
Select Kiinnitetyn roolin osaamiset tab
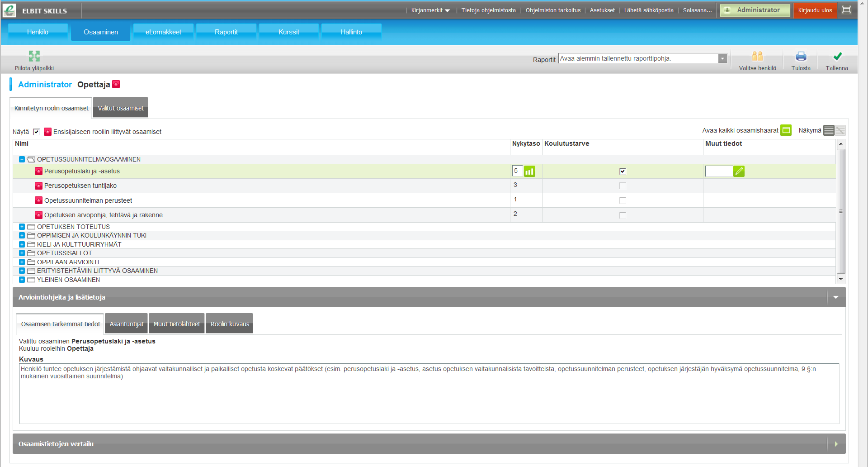pos(51,108)
